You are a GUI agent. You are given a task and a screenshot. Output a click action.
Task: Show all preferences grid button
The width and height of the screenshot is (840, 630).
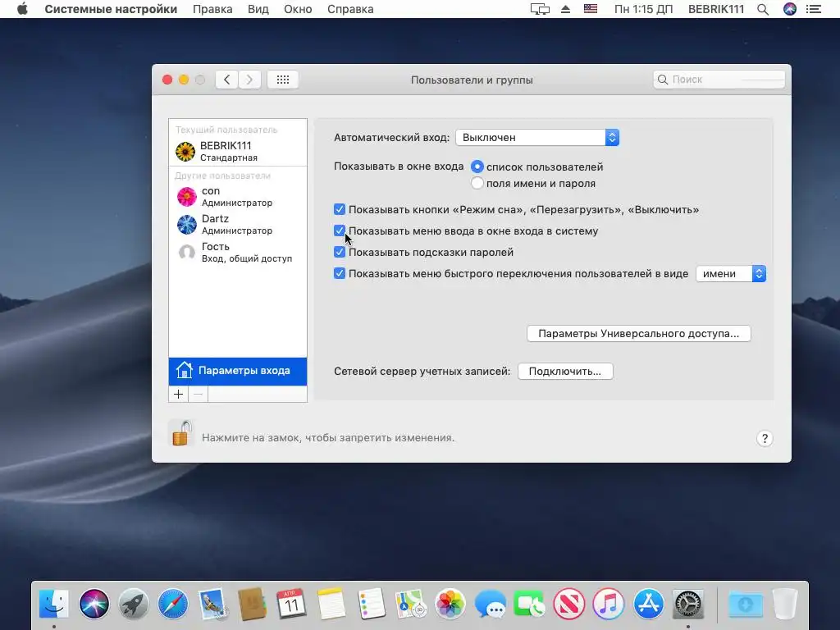pyautogui.click(x=283, y=80)
